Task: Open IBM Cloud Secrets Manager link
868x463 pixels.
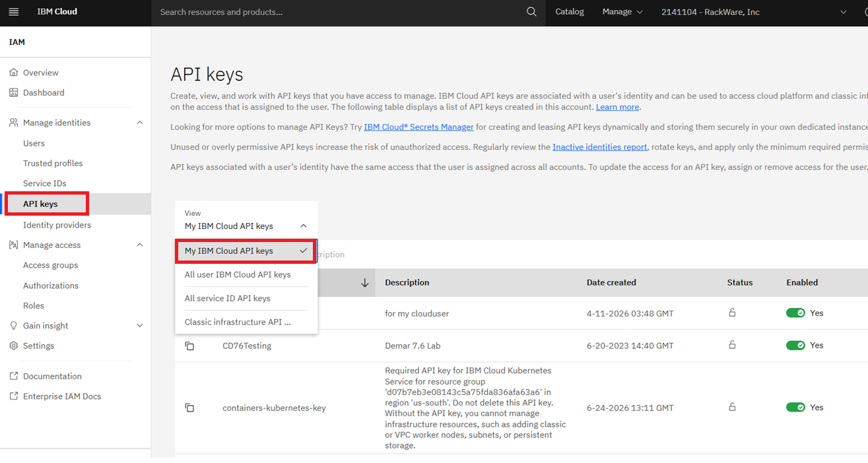Action: (x=418, y=127)
